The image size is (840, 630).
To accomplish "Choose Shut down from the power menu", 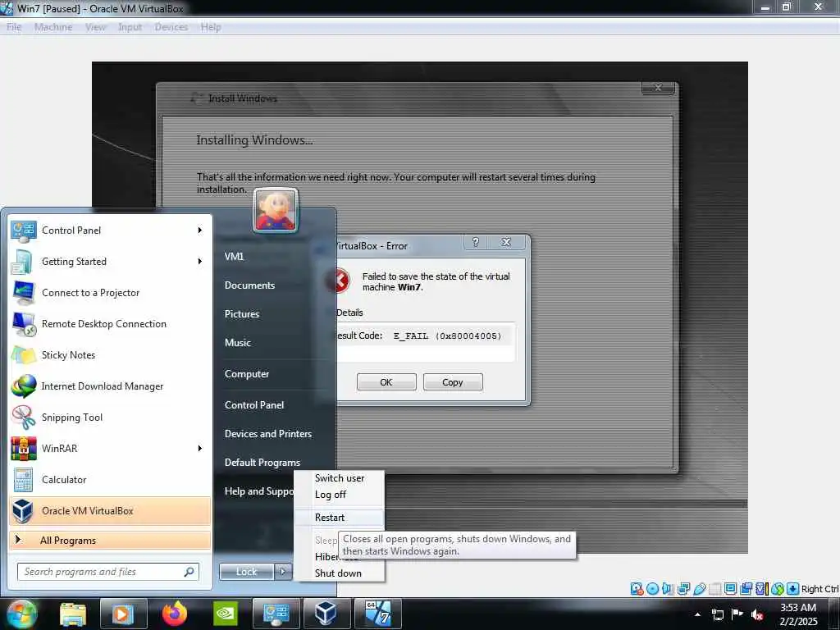I will click(x=339, y=573).
